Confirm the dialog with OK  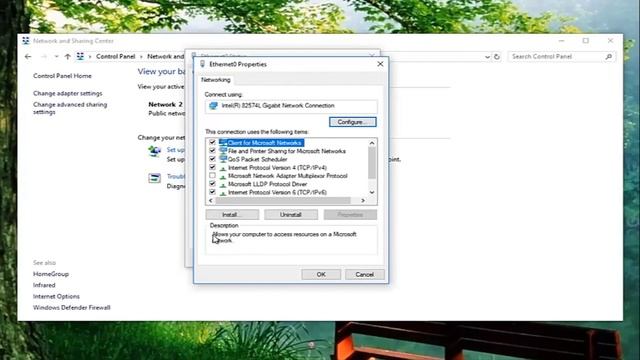click(321, 274)
